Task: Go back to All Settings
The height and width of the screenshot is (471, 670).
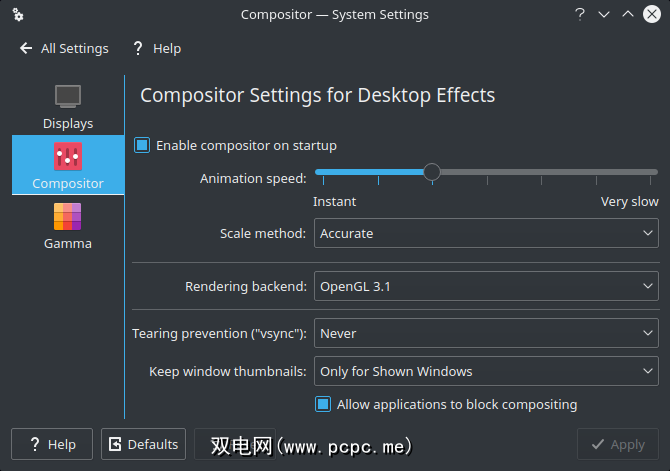Action: 74,48
